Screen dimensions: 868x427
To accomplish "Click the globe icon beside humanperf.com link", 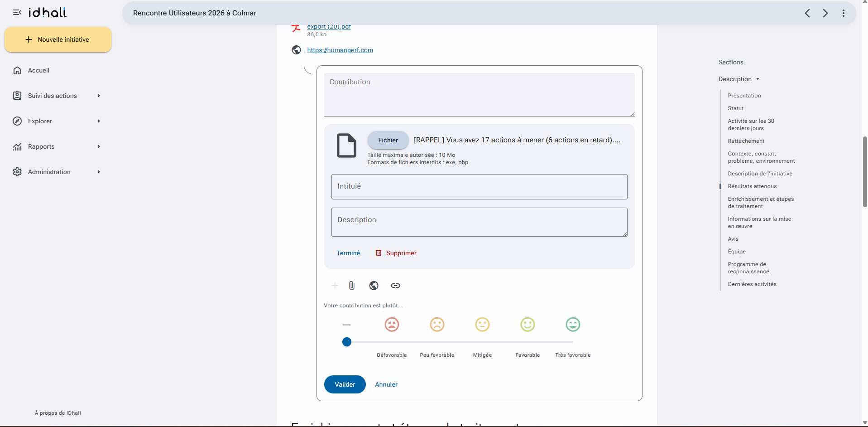I will pyautogui.click(x=296, y=50).
